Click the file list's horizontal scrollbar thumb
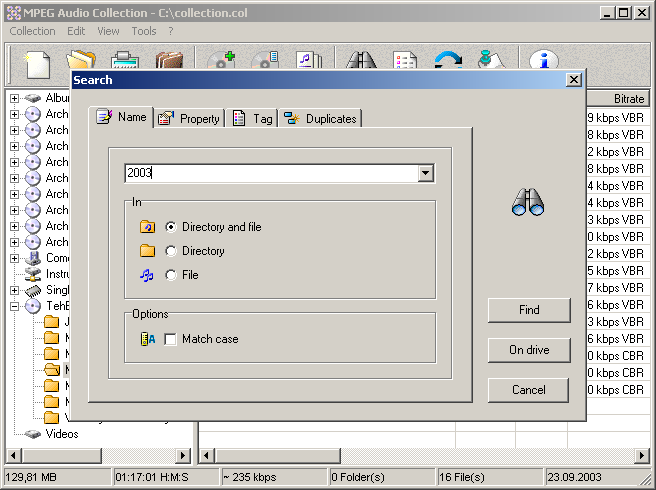656x490 pixels. point(277,455)
